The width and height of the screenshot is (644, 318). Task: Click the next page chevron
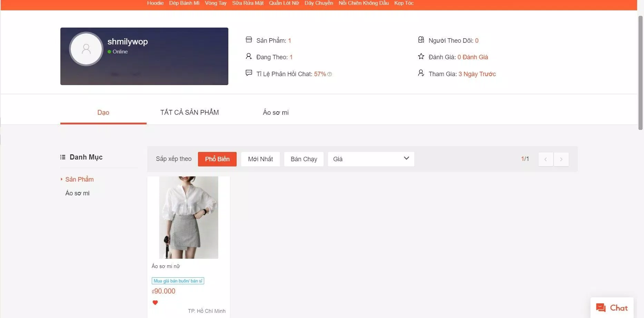(x=561, y=159)
